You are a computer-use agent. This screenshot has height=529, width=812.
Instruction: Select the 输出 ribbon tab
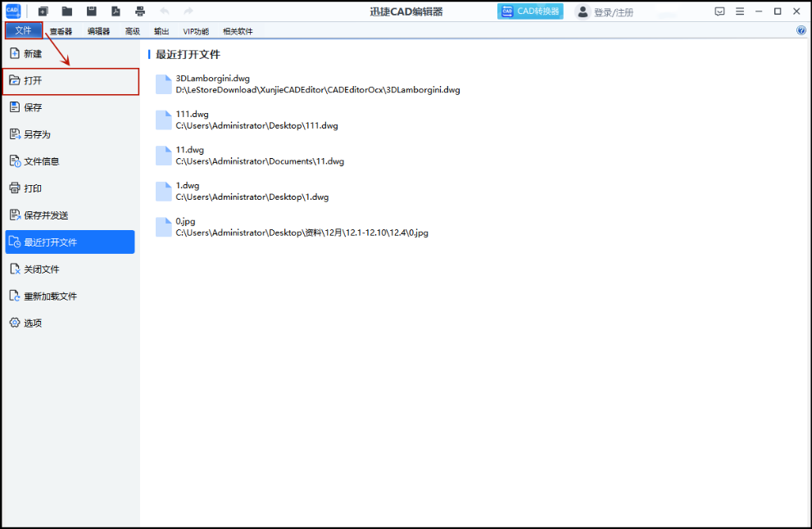[161, 31]
